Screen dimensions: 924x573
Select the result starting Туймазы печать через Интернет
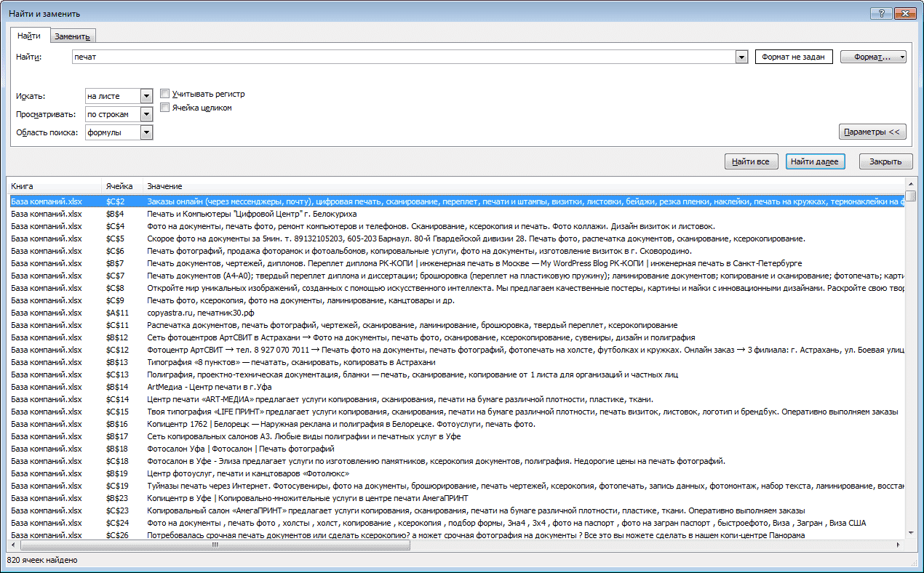coord(455,486)
